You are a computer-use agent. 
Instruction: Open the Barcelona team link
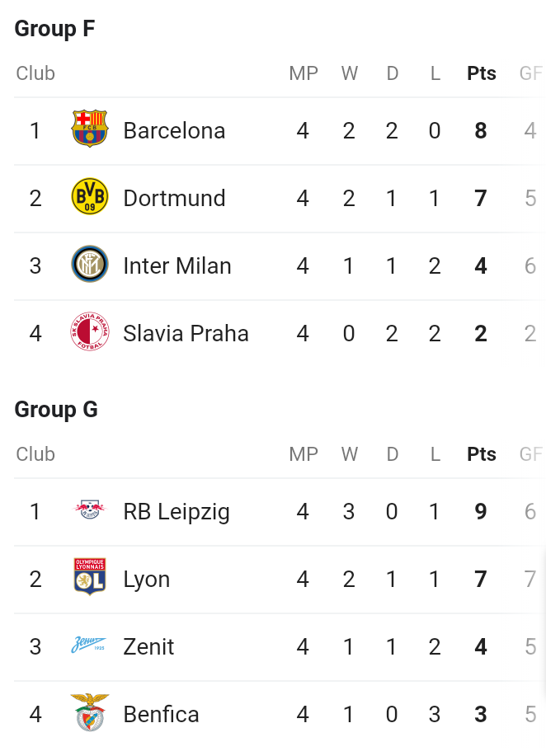pos(174,130)
